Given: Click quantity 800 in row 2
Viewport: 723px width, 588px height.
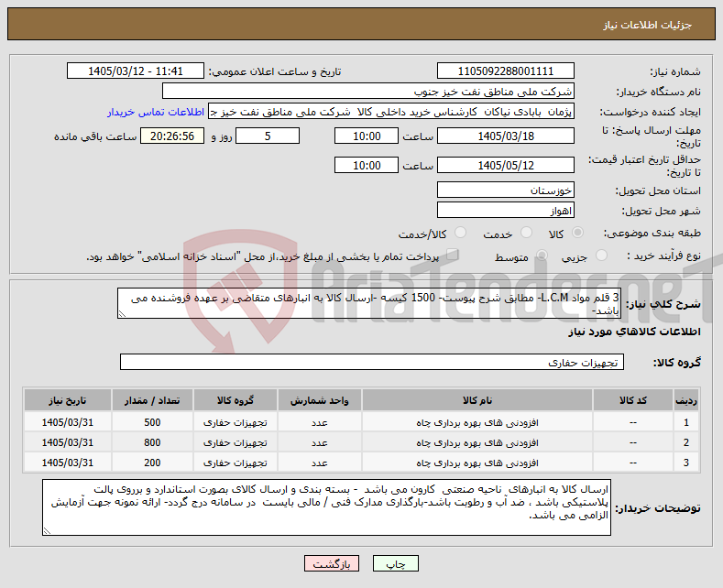Looking at the screenshot, I should pos(152,443).
